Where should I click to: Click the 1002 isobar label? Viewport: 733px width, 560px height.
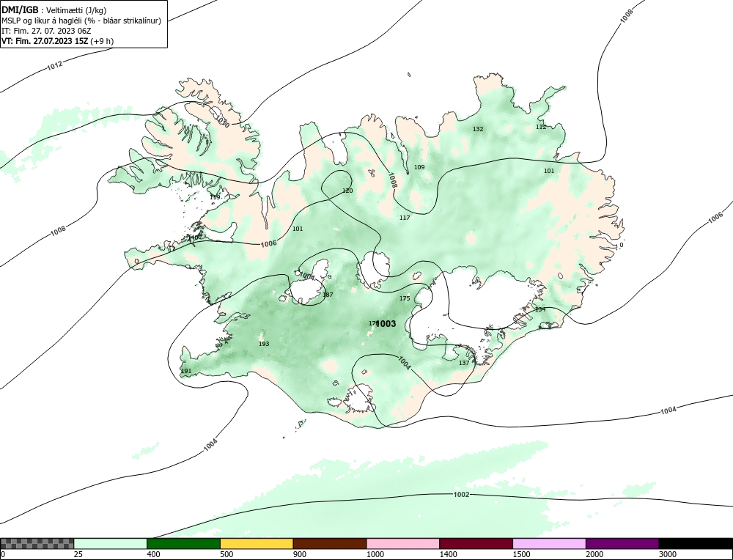(x=461, y=495)
